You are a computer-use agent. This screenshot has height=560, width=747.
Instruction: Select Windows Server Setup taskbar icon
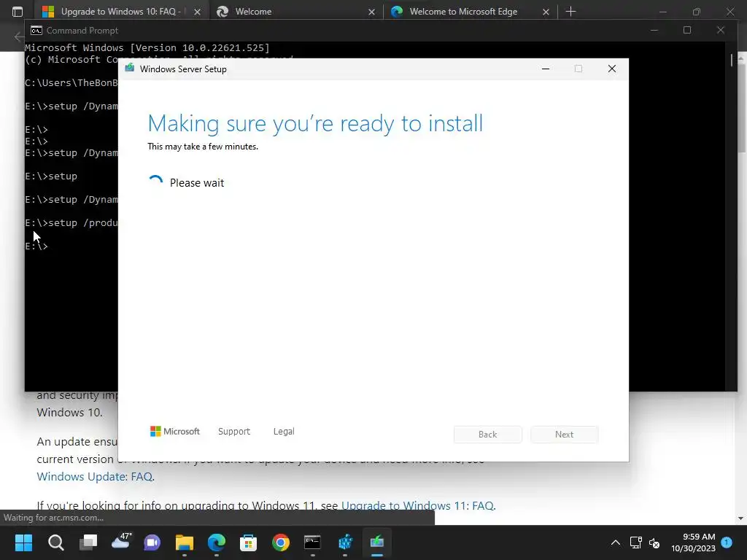[x=377, y=542]
